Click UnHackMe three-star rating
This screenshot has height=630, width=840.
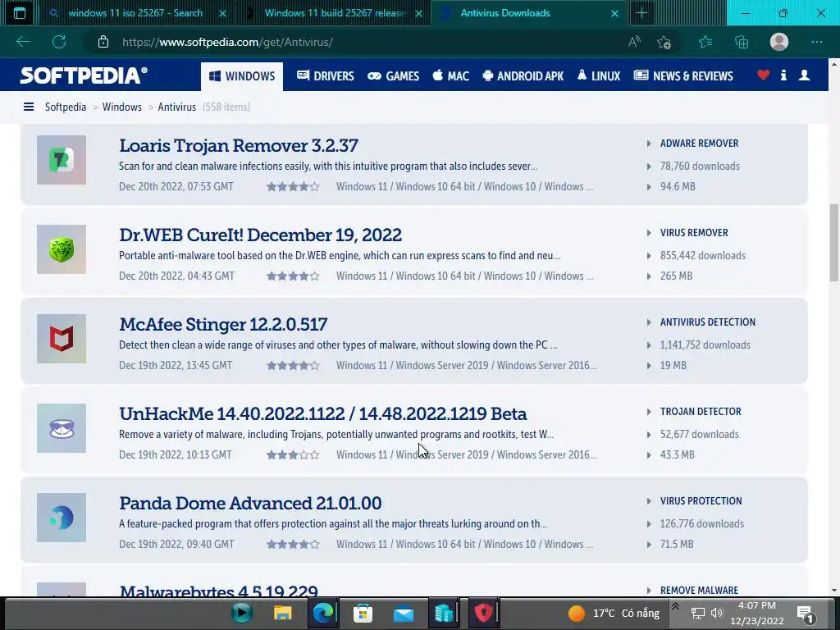pos(293,454)
